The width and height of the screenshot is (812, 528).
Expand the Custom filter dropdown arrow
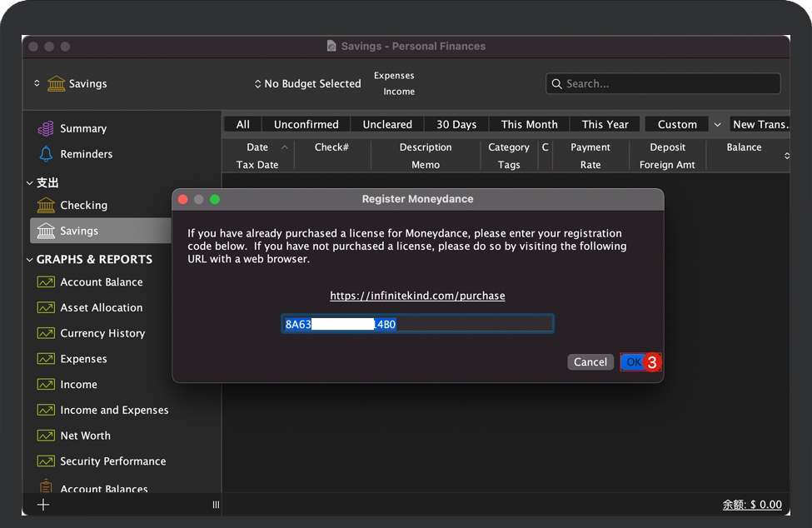pos(717,125)
